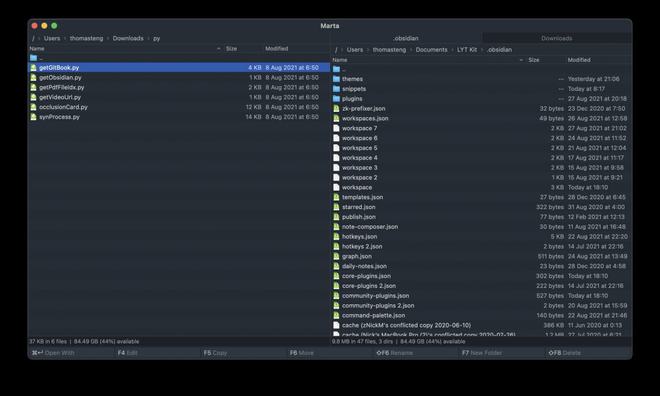Click the getObsidian.py file icon
Screen dimensions: 660x396
pyautogui.click(x=34, y=77)
